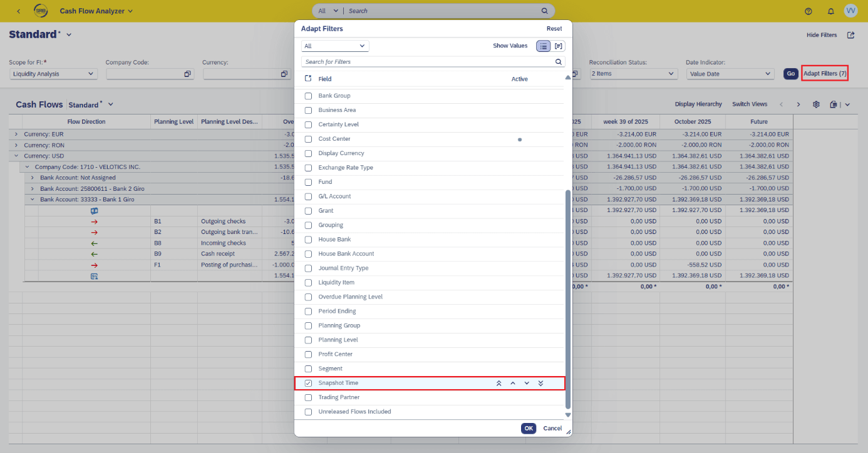The height and width of the screenshot is (453, 868).
Task: Click Reset in the Adapt Filters dialog
Action: point(554,29)
